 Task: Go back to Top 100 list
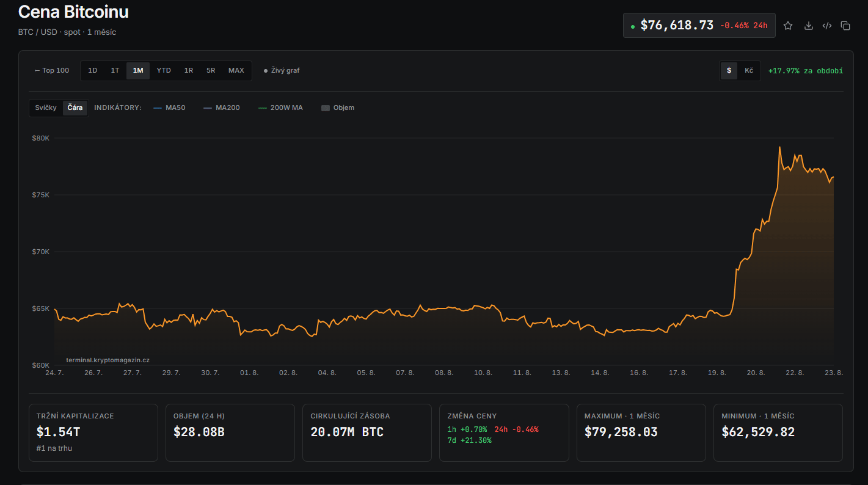(52, 70)
